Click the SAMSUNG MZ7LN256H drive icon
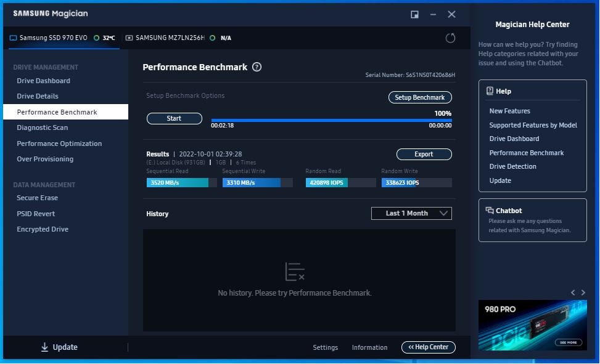 (x=129, y=38)
